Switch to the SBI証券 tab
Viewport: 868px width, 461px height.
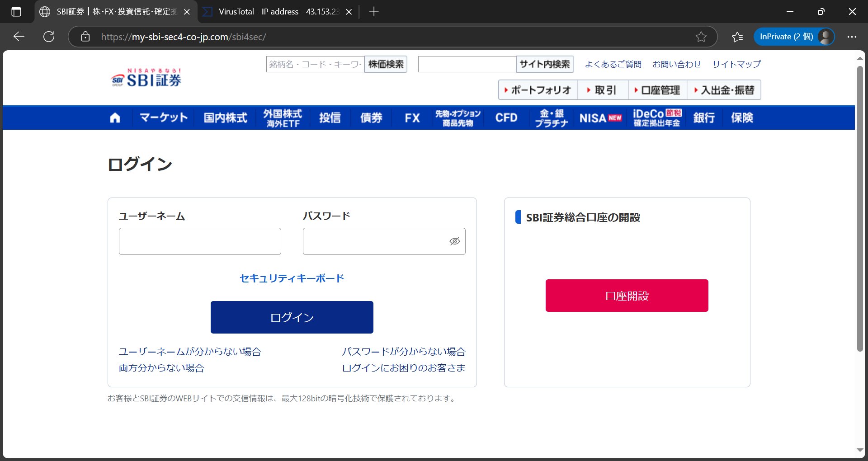[x=116, y=12]
